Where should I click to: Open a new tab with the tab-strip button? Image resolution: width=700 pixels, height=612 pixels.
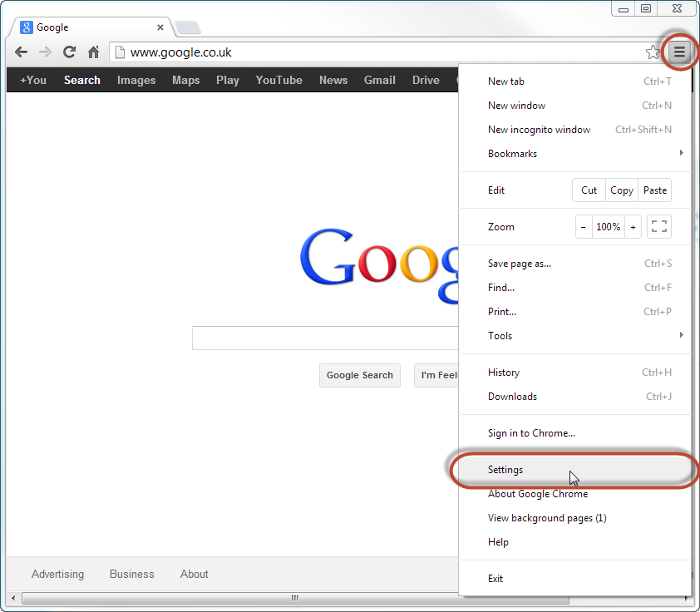(188, 27)
